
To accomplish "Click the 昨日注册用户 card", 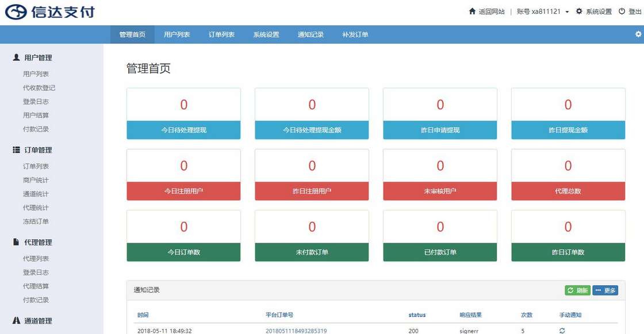I will pyautogui.click(x=312, y=175).
